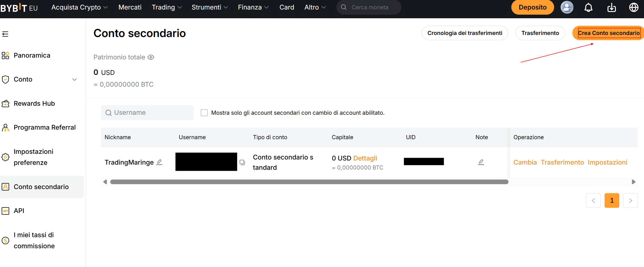Screen dimensions: 644x267
Task: Click the search magnifier icon in Cerca moneta
Action: [x=344, y=7]
